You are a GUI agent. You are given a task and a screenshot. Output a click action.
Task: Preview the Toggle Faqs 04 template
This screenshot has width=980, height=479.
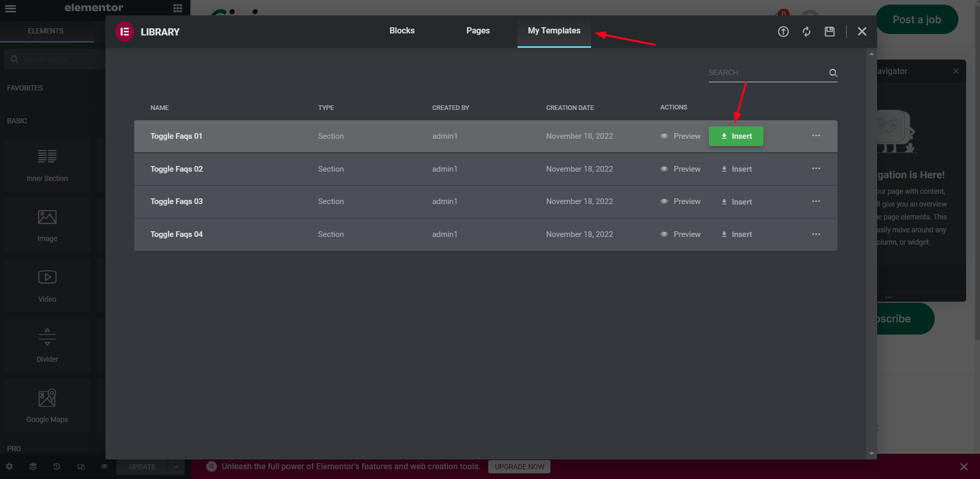[681, 234]
